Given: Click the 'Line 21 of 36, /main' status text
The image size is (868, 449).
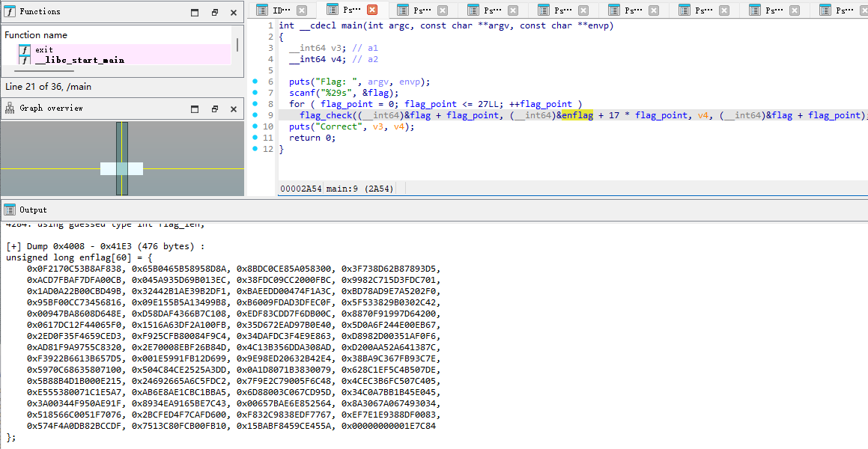Looking at the screenshot, I should pyautogui.click(x=48, y=86).
